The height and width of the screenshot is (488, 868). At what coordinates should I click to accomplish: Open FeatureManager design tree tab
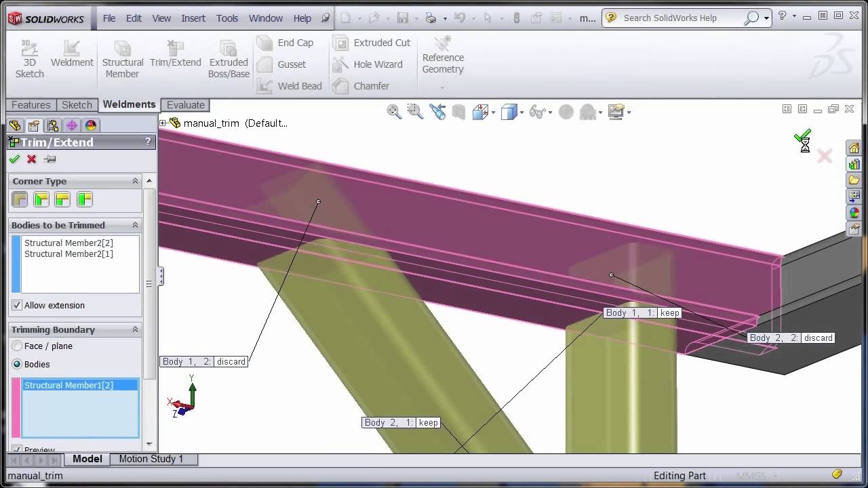coord(15,125)
